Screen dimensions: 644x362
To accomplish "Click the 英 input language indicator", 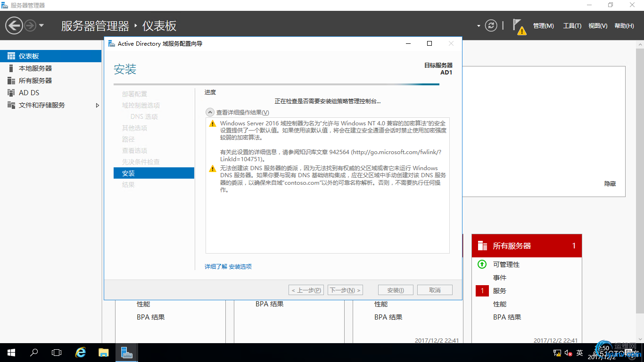I will (x=580, y=353).
